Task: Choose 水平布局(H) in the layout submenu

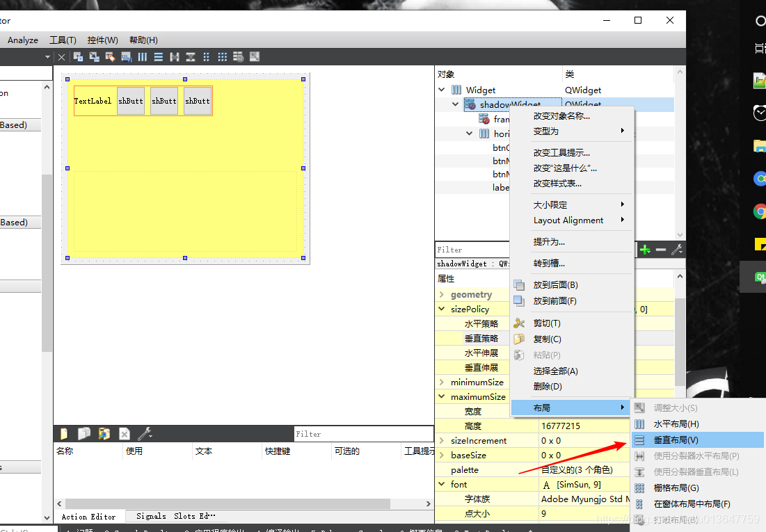Action: 698,424
